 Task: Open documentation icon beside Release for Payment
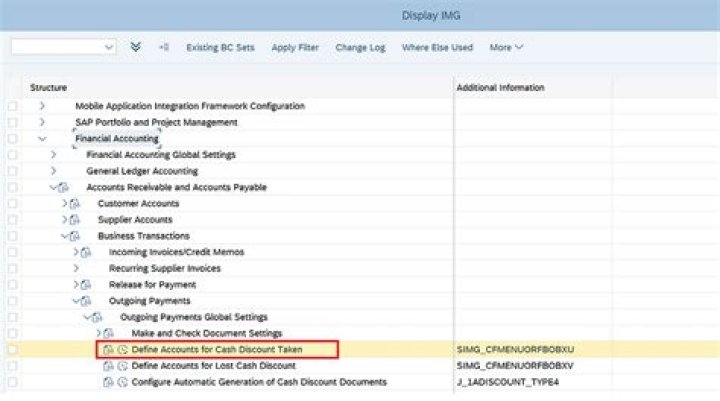(86, 285)
